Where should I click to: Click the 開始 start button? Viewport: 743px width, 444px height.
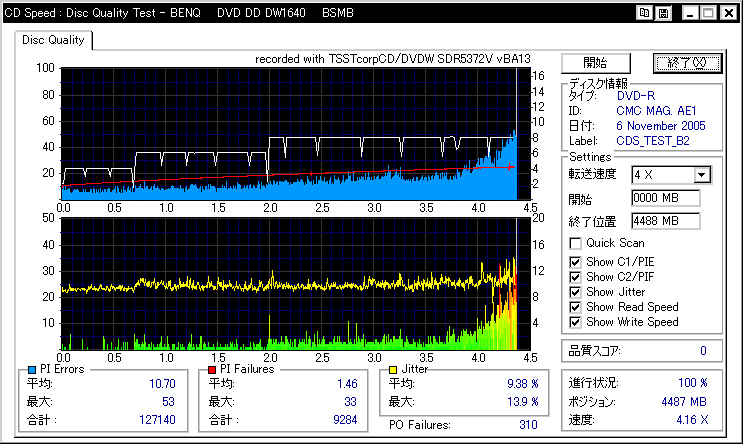coord(596,63)
